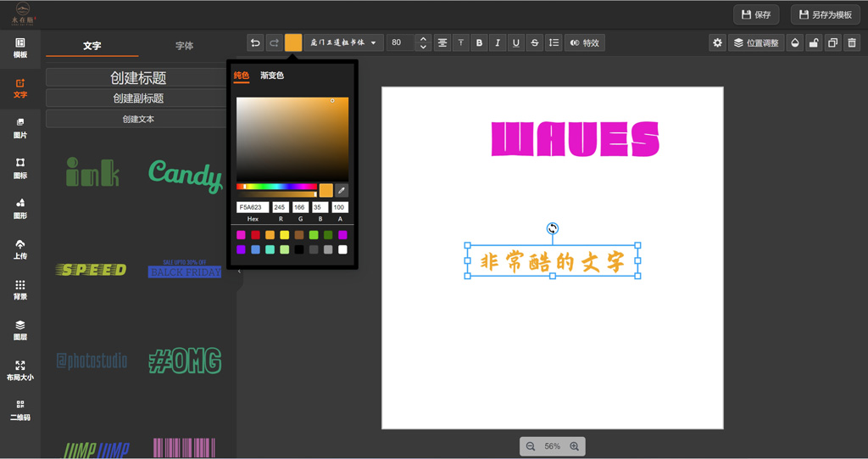
Task: Choose the Candy text style thumbnail
Action: click(185, 176)
